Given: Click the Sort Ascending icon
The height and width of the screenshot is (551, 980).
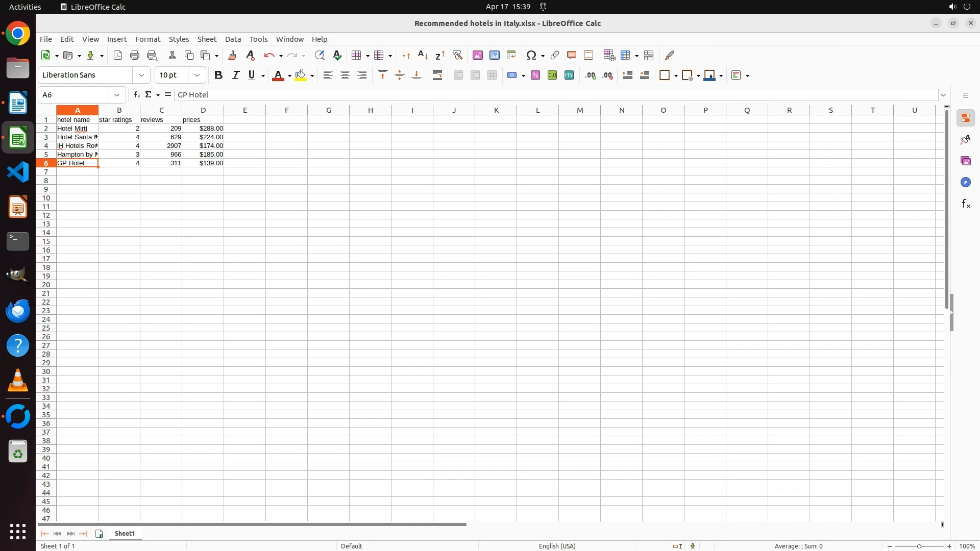Looking at the screenshot, I should (423, 55).
